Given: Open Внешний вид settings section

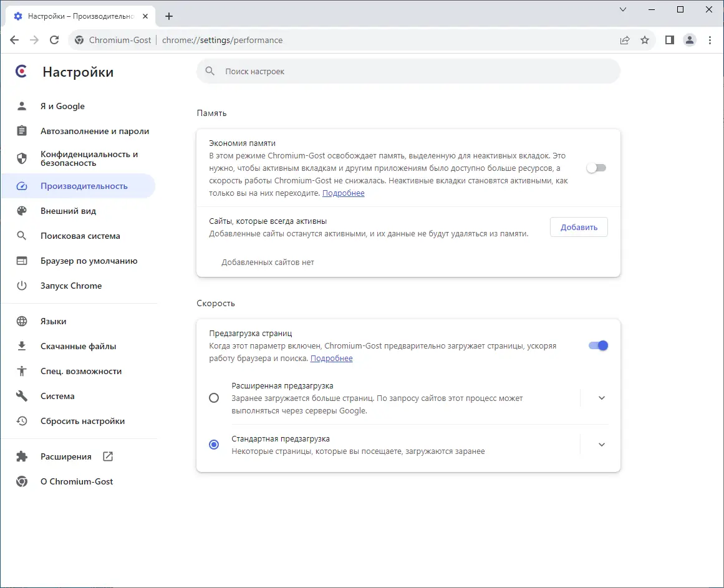Looking at the screenshot, I should pos(68,211).
